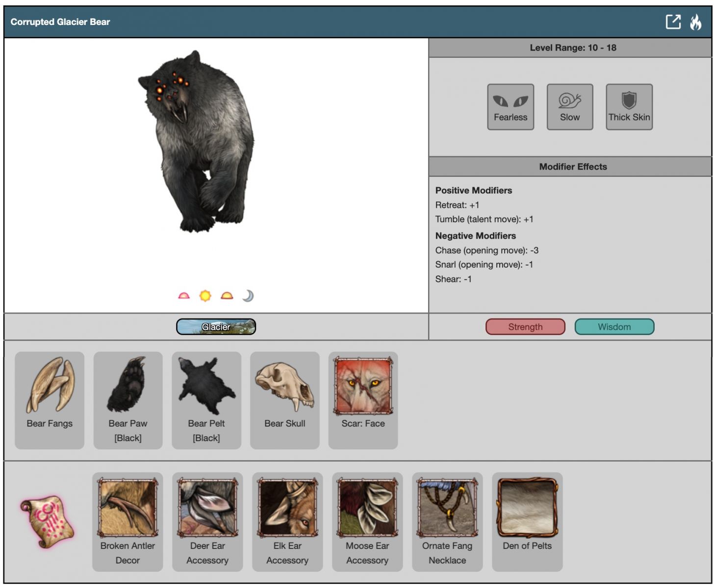The width and height of the screenshot is (715, 588).
Task: Select the Ornate Fang Necklace
Action: (447, 521)
